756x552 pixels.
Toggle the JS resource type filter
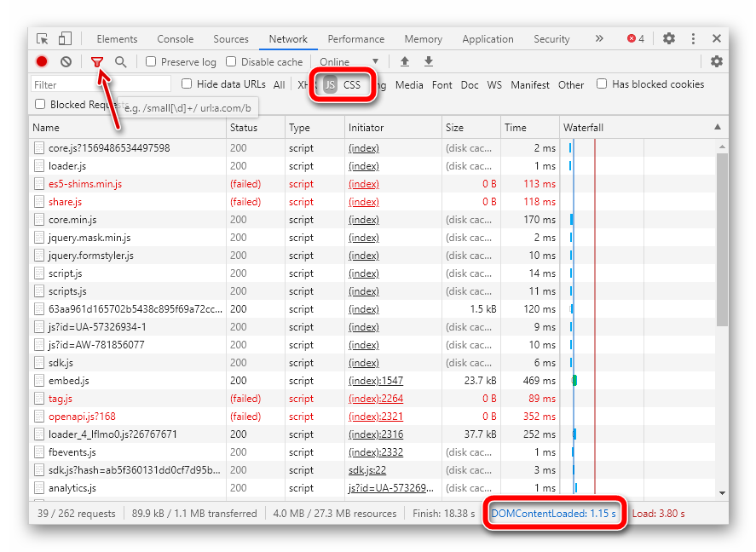(x=330, y=85)
